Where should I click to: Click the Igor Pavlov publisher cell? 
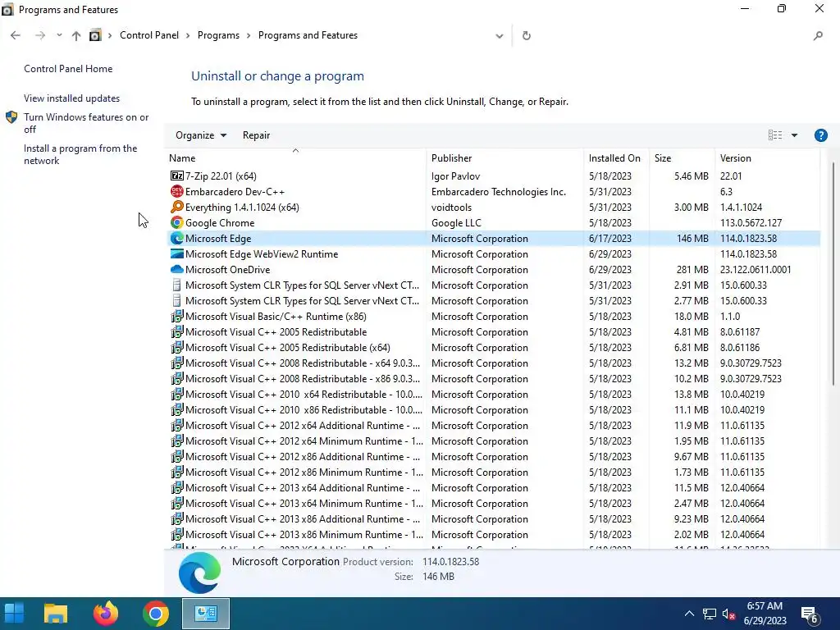point(456,176)
